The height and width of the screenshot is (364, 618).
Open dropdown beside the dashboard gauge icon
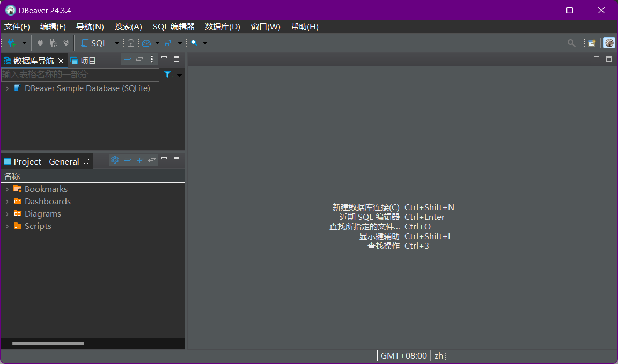(157, 43)
